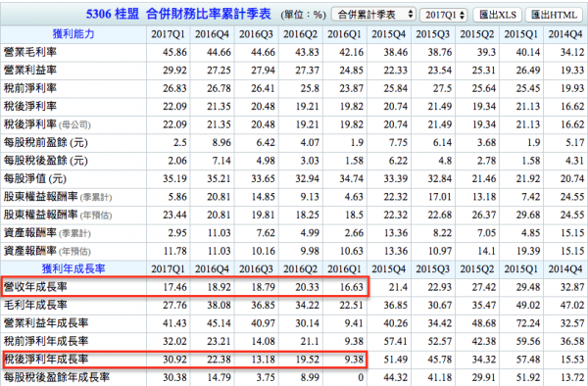The image size is (588, 386).
Task: Select the 資產報酬率 (季累計) row label
Action: coord(47,233)
